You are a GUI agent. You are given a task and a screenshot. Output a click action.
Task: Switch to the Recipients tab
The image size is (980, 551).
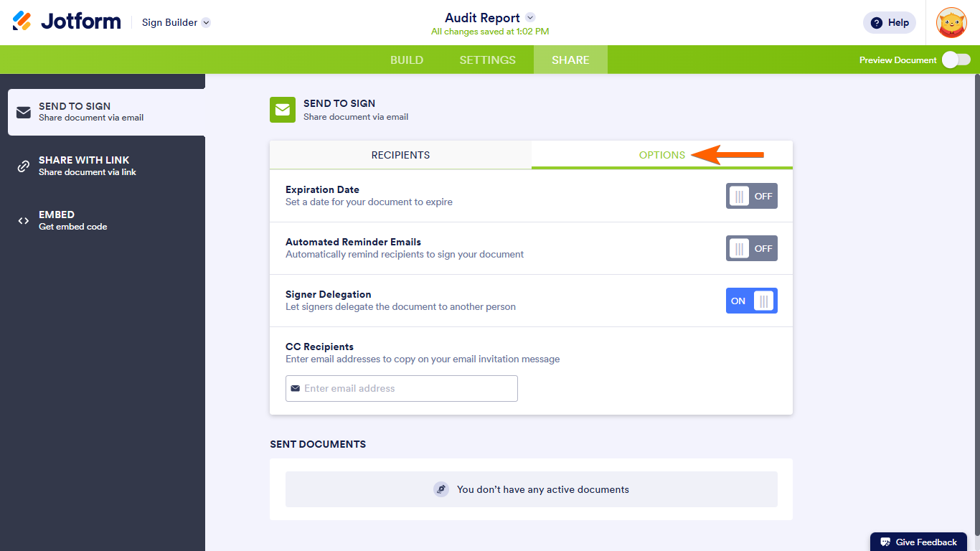coord(400,155)
